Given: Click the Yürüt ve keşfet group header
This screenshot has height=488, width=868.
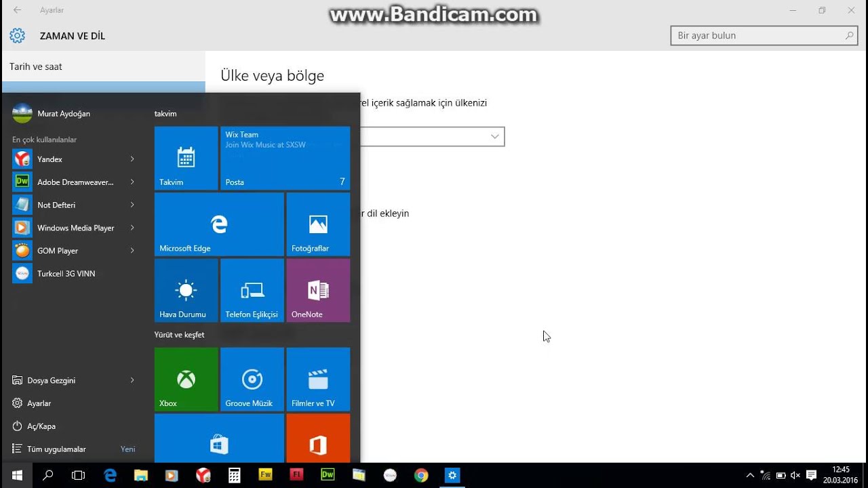Looking at the screenshot, I should pyautogui.click(x=179, y=335).
